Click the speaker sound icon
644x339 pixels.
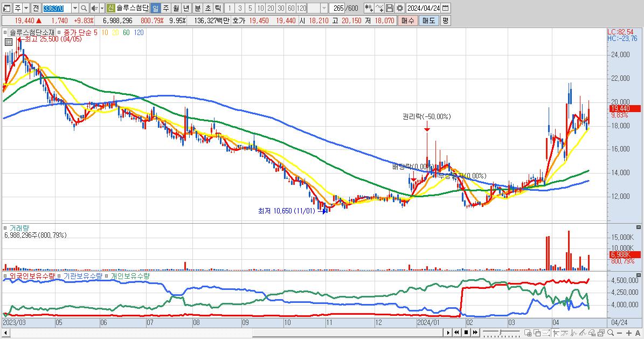[94, 8]
